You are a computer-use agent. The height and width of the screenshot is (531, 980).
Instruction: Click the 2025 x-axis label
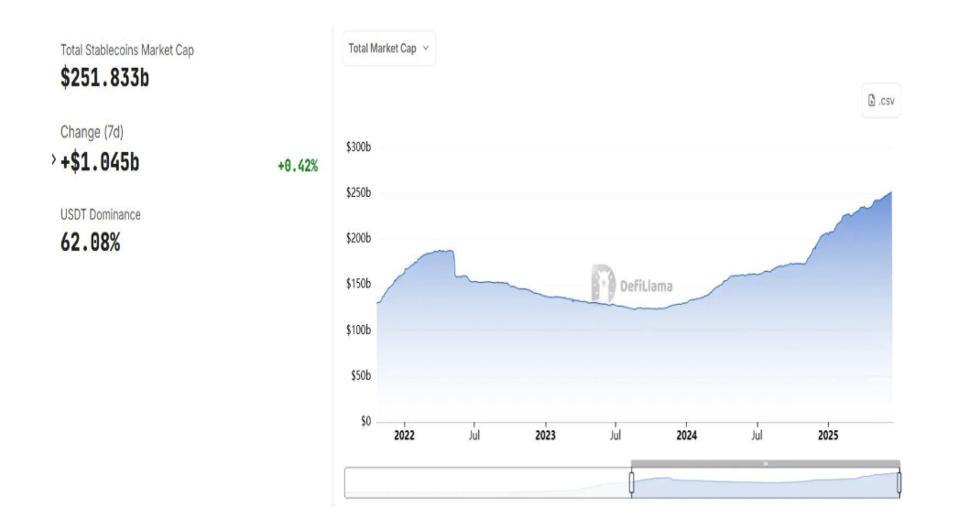[828, 436]
